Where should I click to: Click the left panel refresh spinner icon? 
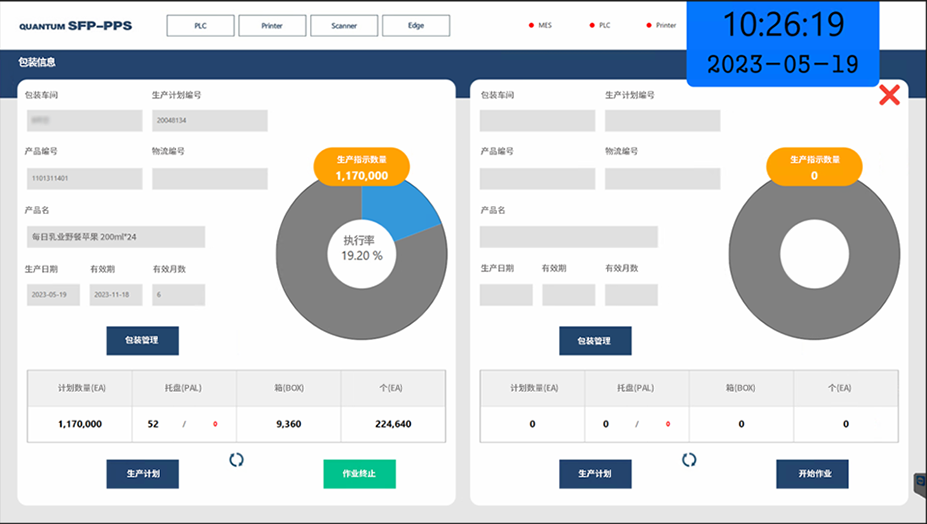point(237,460)
